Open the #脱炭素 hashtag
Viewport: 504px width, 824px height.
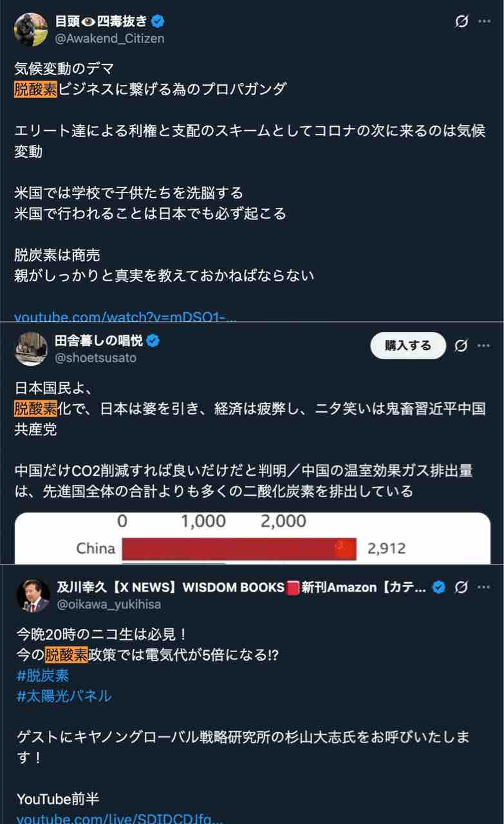click(x=42, y=675)
